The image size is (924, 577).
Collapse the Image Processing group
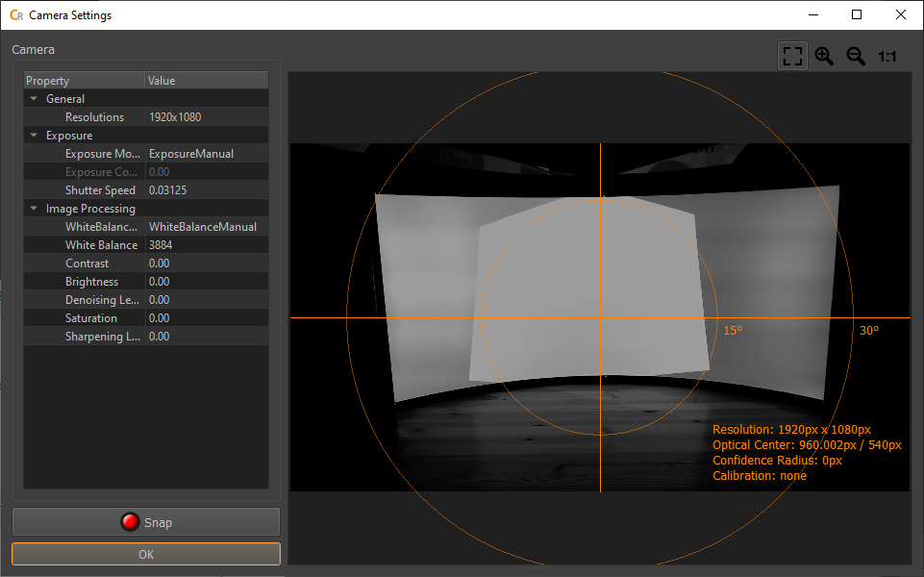click(x=34, y=209)
